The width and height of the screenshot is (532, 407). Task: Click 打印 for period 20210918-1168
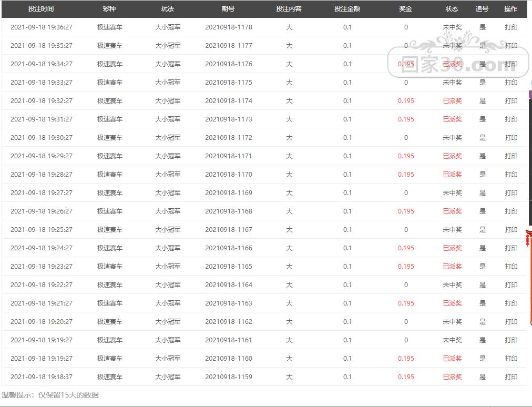(x=511, y=211)
